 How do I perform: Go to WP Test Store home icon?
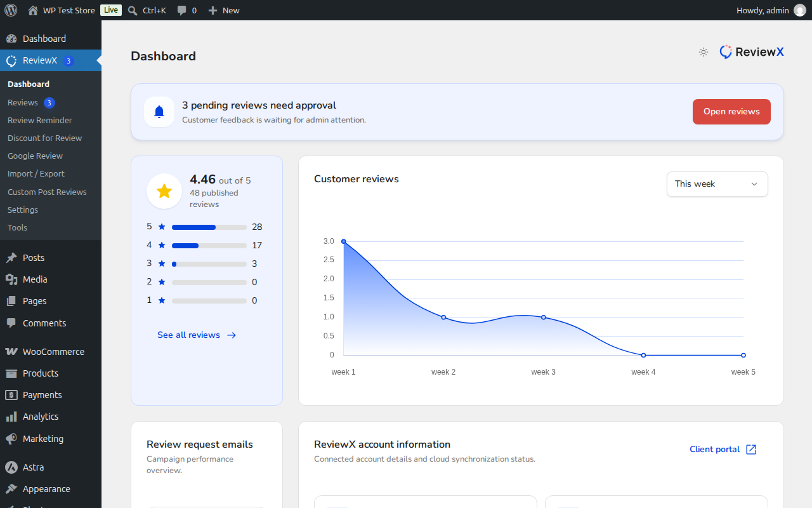click(33, 10)
